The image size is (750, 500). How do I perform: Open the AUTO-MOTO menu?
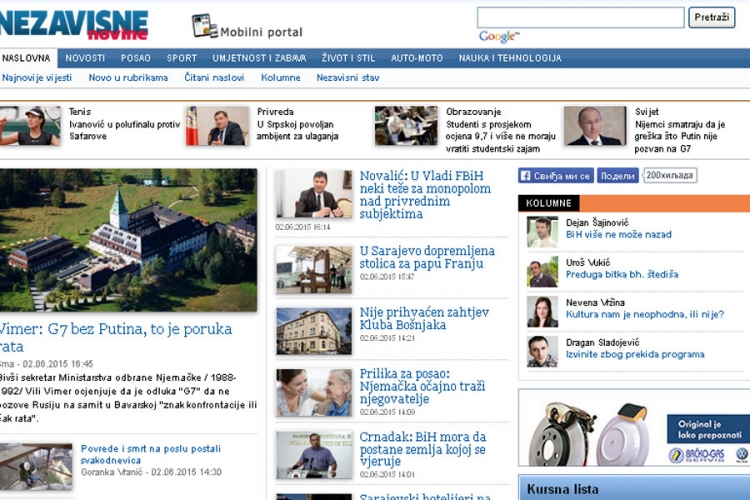(417, 58)
